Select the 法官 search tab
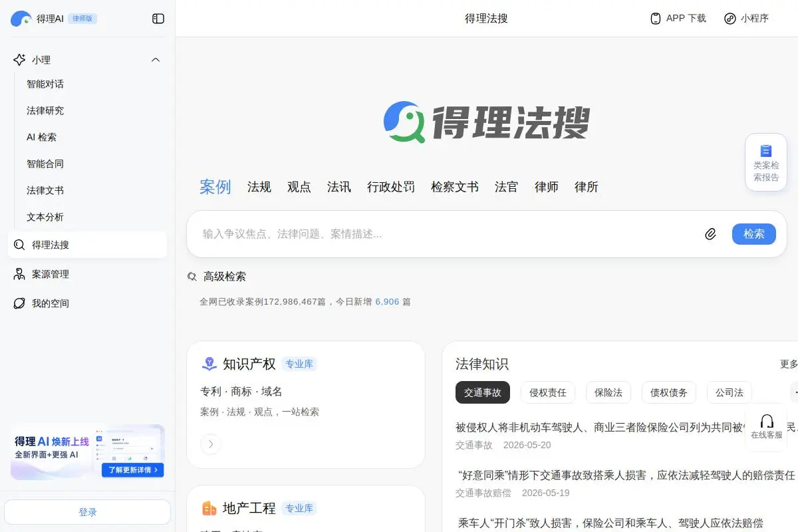Screen dimensions: 798x532 (507, 187)
